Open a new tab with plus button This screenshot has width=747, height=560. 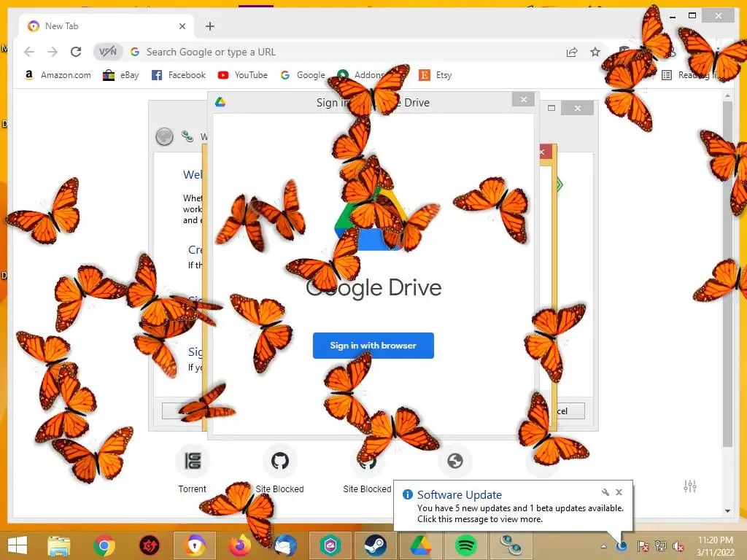click(x=209, y=26)
